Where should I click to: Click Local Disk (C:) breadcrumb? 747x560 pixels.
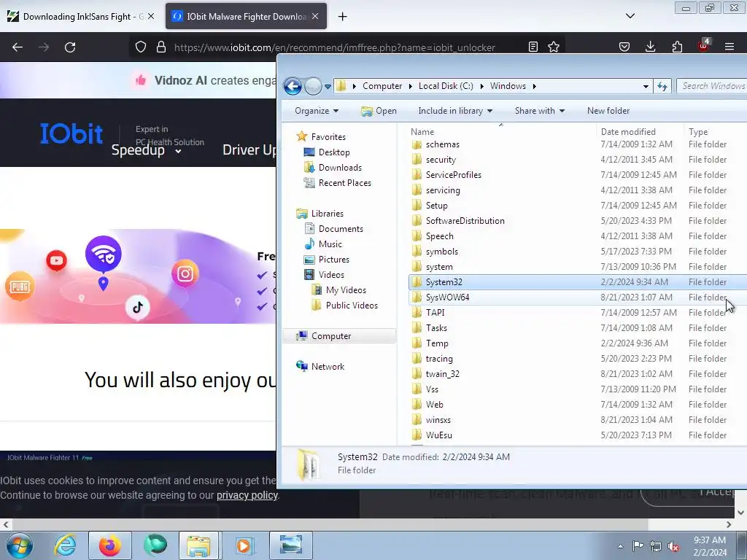click(446, 86)
